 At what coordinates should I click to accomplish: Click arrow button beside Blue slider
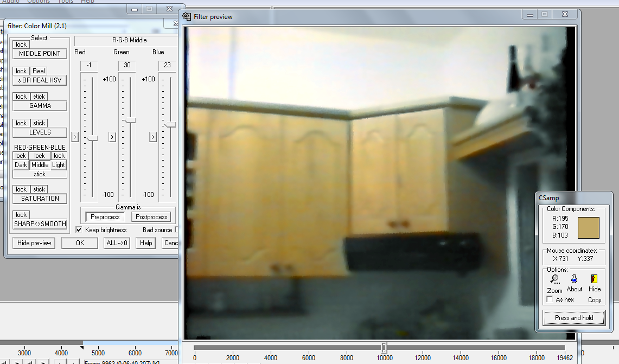click(153, 137)
